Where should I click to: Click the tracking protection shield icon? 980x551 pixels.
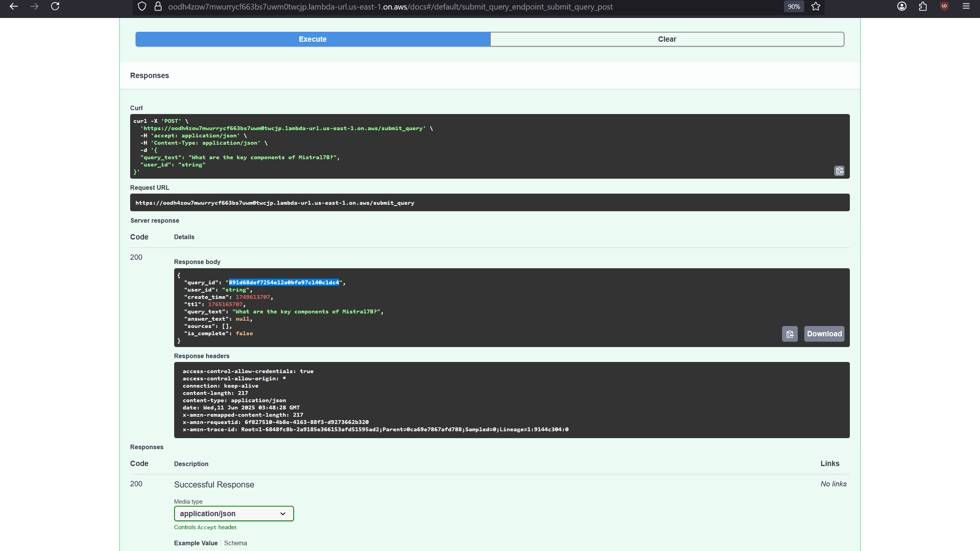tap(142, 7)
